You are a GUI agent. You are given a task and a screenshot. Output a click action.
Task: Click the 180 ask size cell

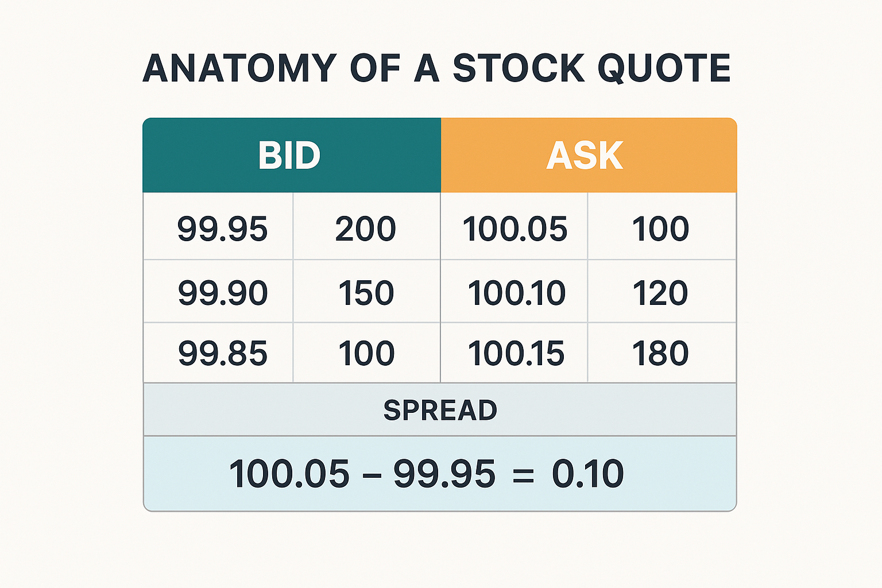point(660,353)
